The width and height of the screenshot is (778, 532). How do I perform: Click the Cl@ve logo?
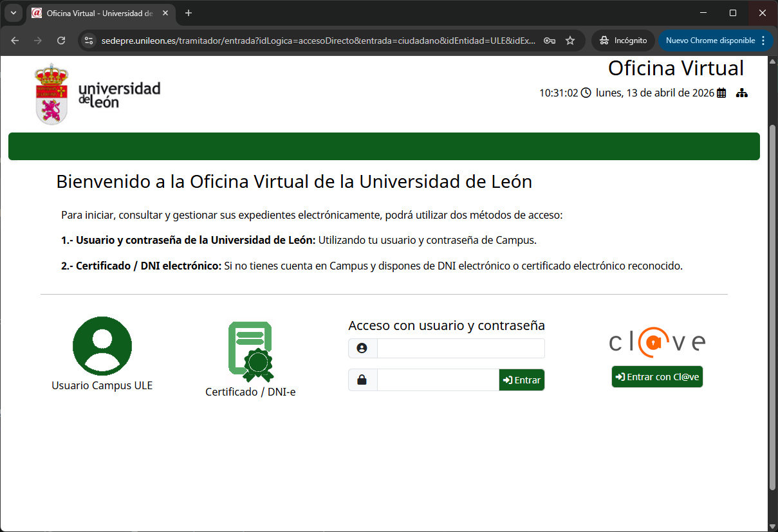(657, 343)
